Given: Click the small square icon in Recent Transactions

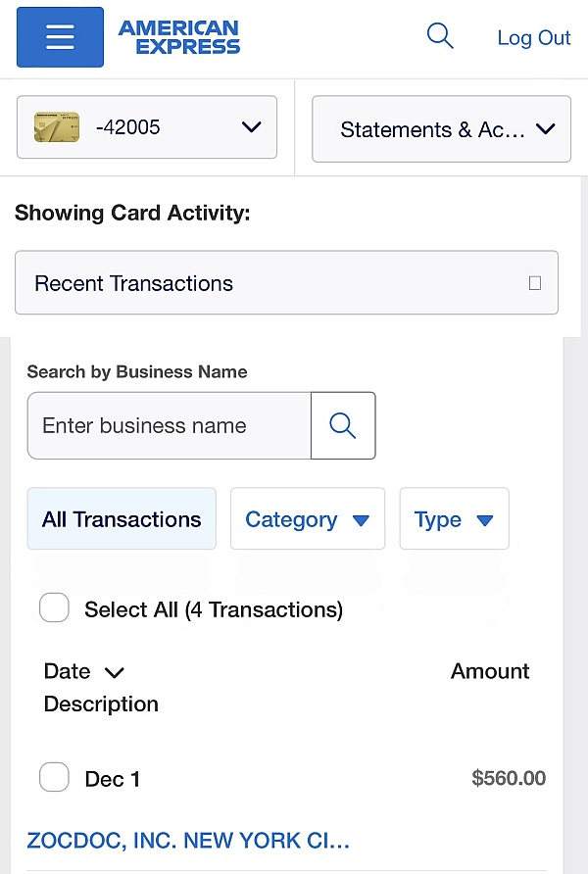Looking at the screenshot, I should tap(535, 283).
